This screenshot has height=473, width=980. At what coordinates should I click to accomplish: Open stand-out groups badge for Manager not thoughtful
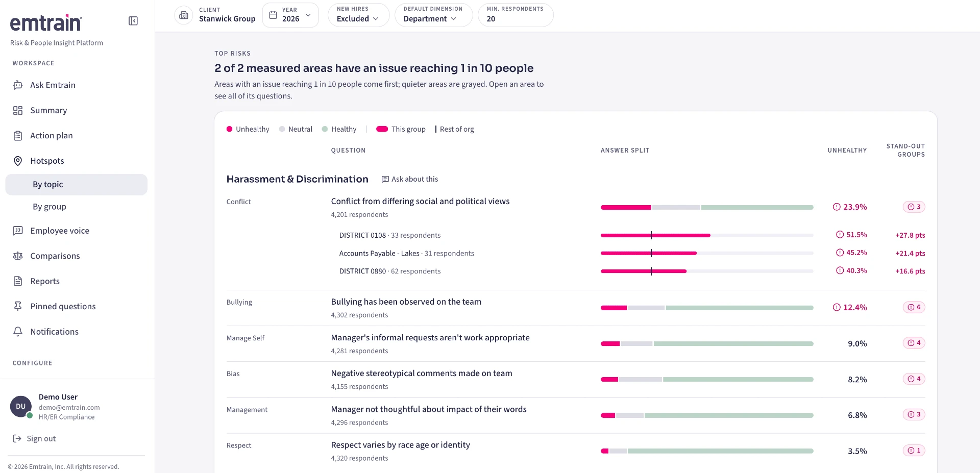pos(914,414)
